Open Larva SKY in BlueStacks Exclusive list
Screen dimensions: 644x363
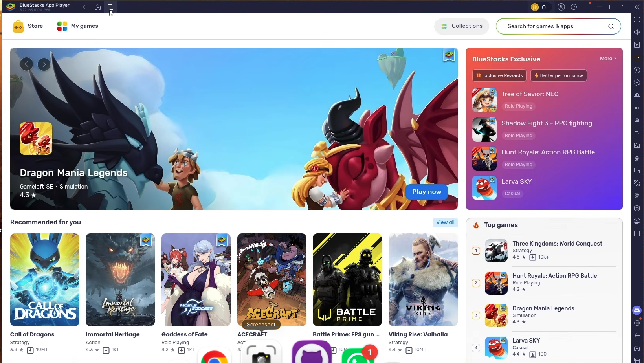tap(544, 187)
